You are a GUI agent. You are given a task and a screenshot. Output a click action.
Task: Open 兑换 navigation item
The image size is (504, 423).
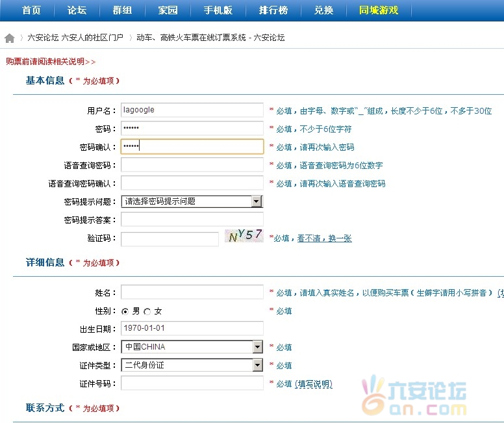tap(323, 10)
